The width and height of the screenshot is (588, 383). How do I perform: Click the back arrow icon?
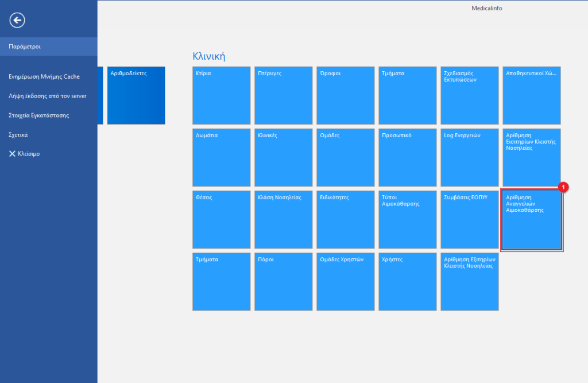tap(17, 21)
